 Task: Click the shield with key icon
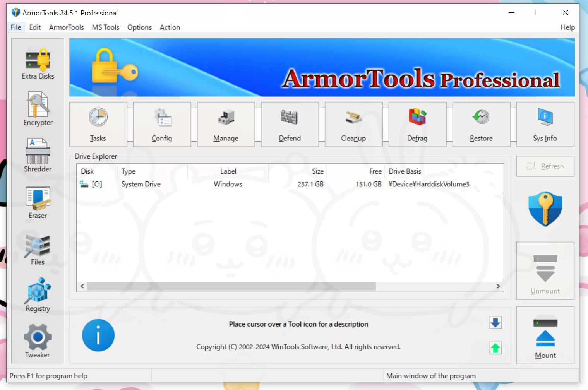point(545,209)
